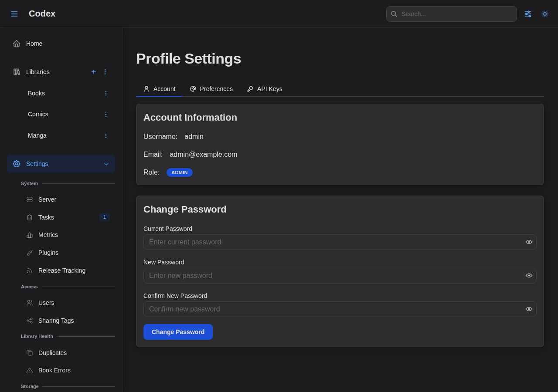The width and height of the screenshot is (558, 392).
Task: Open Manga library three-dot menu
Action: tap(105, 136)
